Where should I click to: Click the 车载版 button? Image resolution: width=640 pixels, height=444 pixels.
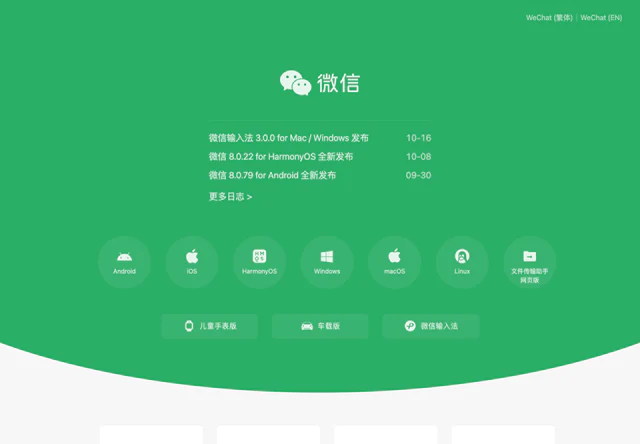point(320,326)
